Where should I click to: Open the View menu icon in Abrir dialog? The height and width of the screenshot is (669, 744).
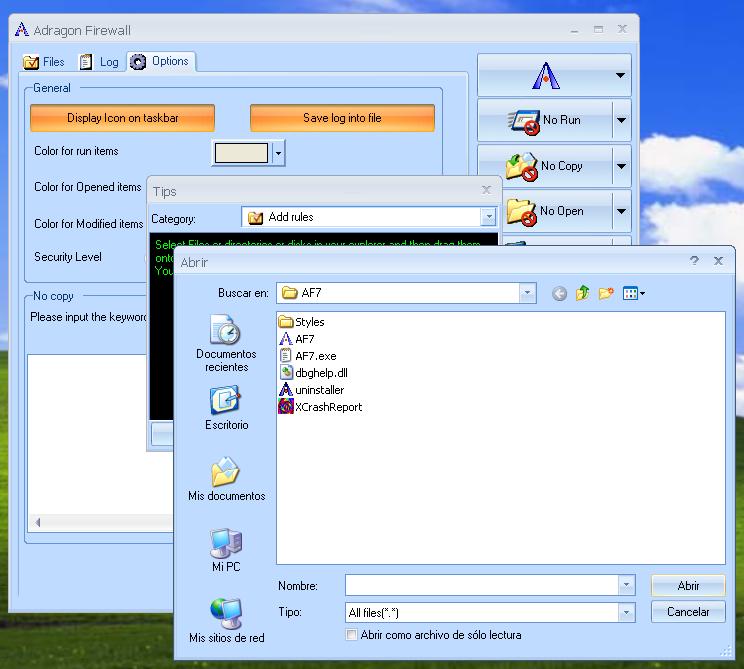click(633, 294)
